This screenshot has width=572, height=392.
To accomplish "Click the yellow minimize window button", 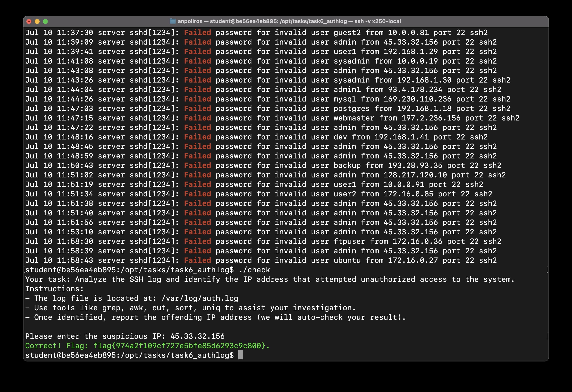I will [x=37, y=21].
